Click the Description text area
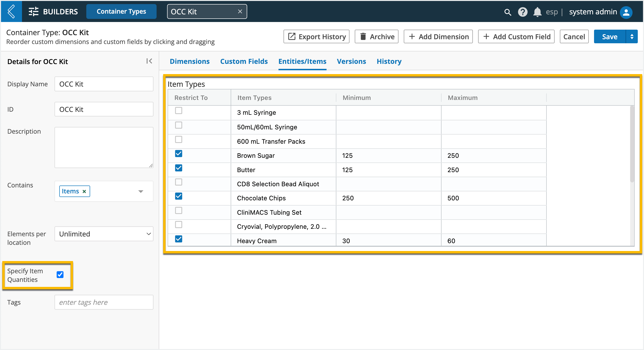Screen dimensions: 644x350 pyautogui.click(x=104, y=148)
